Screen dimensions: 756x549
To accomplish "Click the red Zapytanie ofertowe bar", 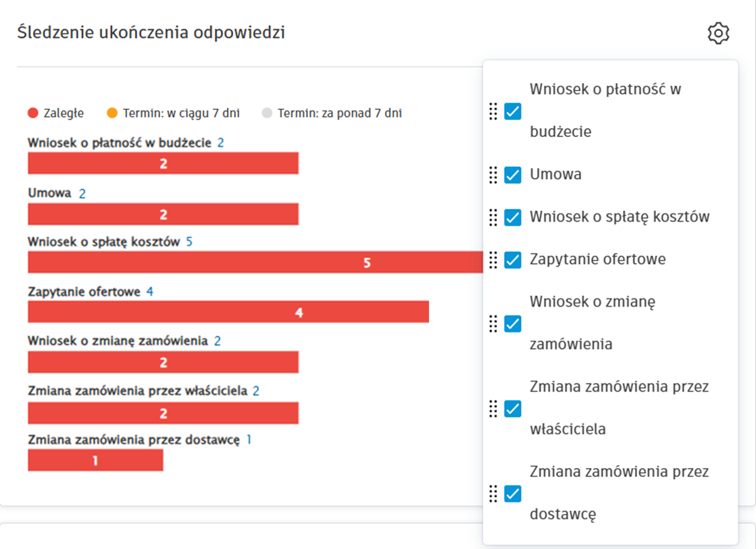I will (x=228, y=312).
